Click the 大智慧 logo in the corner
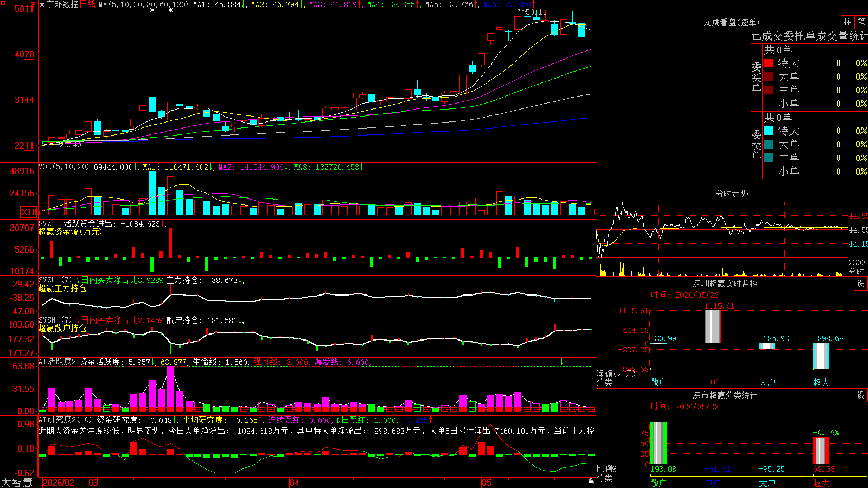The height and width of the screenshot is (488, 868). (17, 483)
